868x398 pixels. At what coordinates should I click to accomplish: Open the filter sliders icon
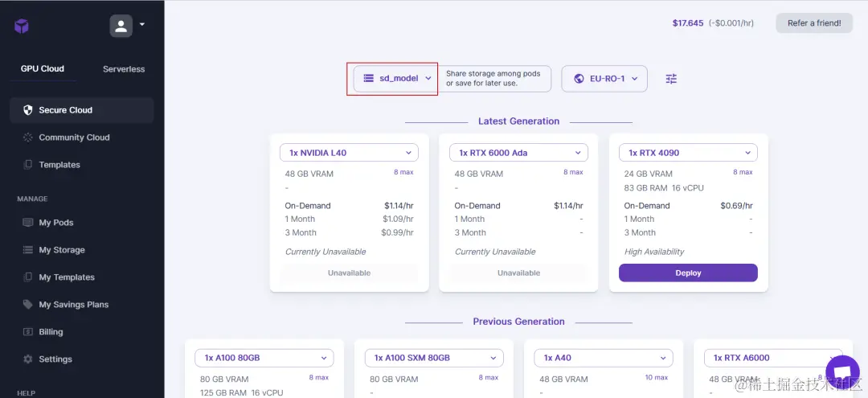671,79
